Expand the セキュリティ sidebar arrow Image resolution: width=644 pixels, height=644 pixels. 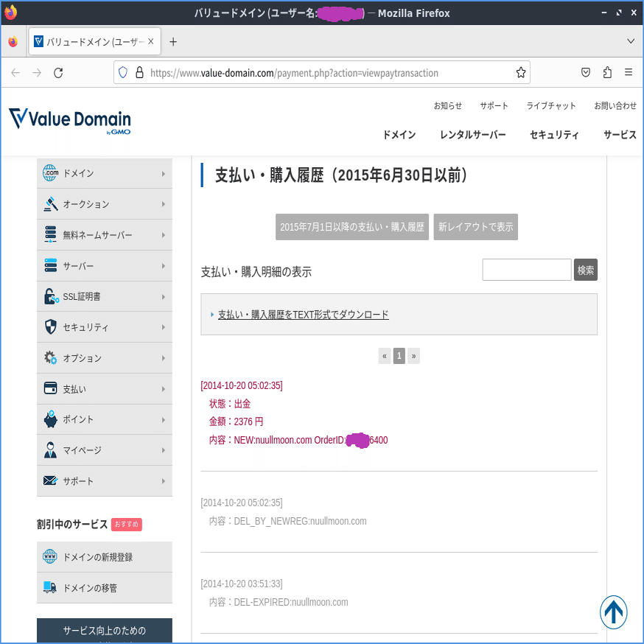(164, 327)
